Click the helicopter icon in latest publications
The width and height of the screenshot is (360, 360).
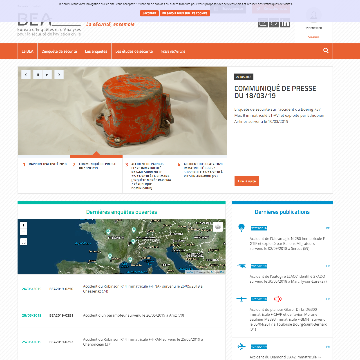coord(241,266)
